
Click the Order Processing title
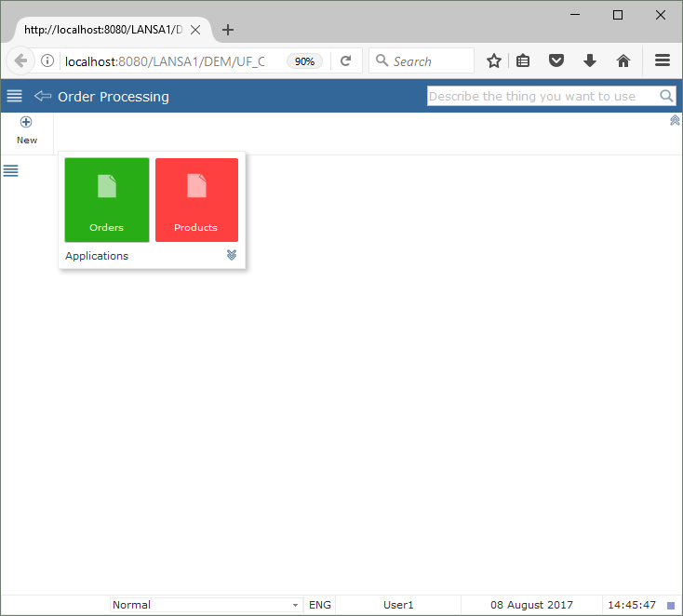point(114,96)
